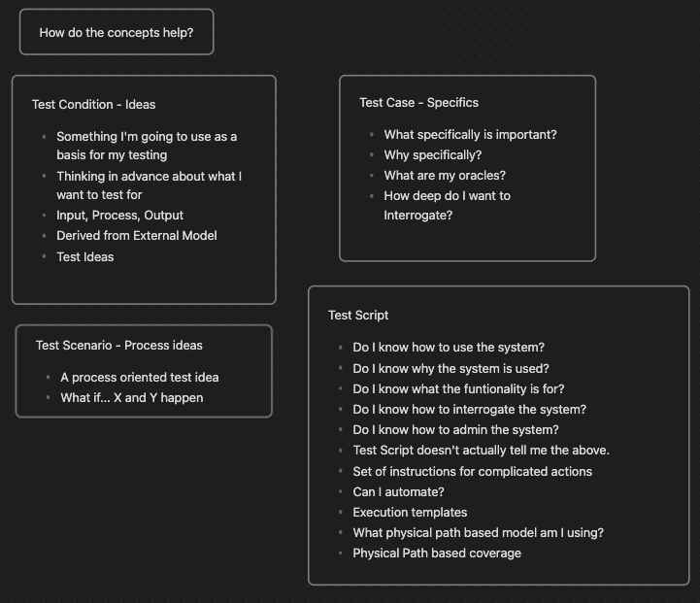The height and width of the screenshot is (603, 700).
Task: Select 'Input, Process, Output' bullet item
Action: click(x=119, y=216)
